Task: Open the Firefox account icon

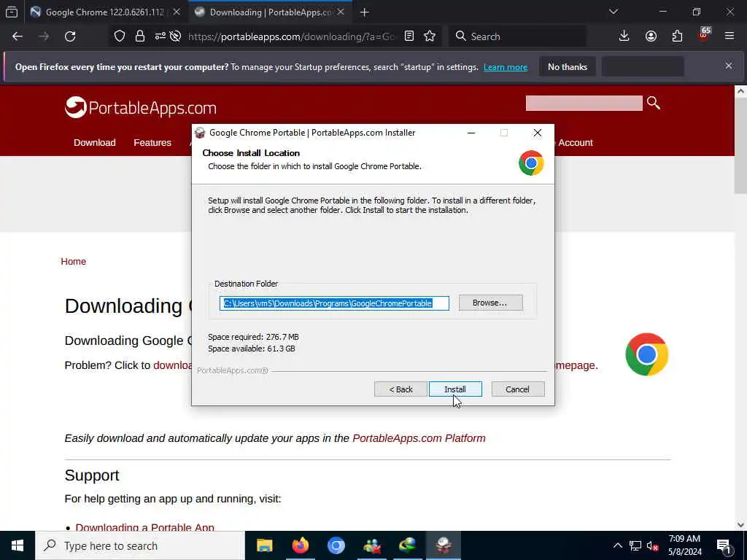Action: [x=651, y=36]
